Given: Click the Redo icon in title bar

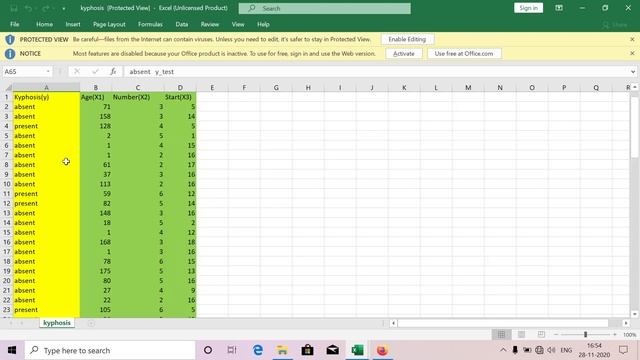Looking at the screenshot, I should pyautogui.click(x=45, y=8).
